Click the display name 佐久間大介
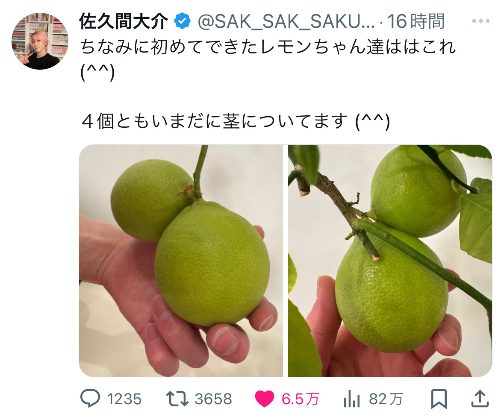 124,21
